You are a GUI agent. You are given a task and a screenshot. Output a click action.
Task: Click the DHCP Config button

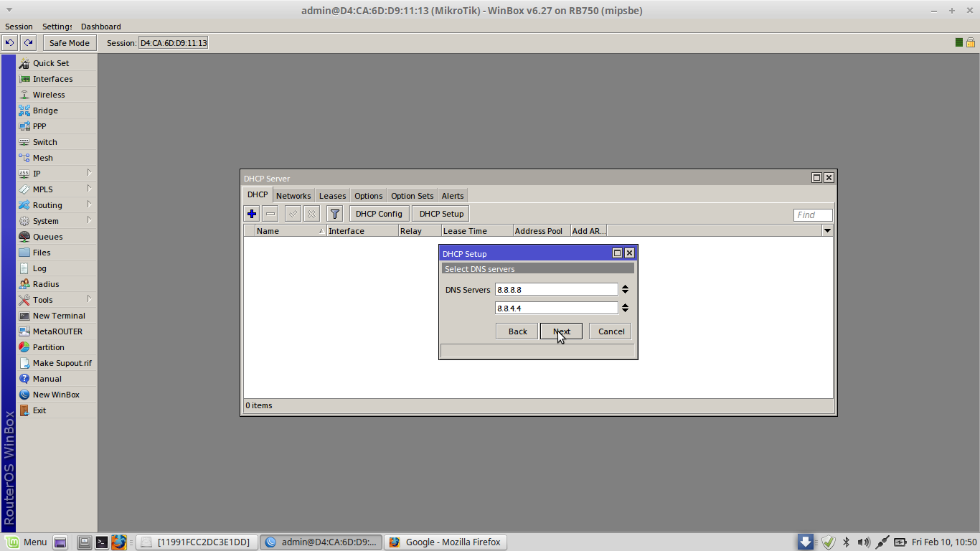379,214
